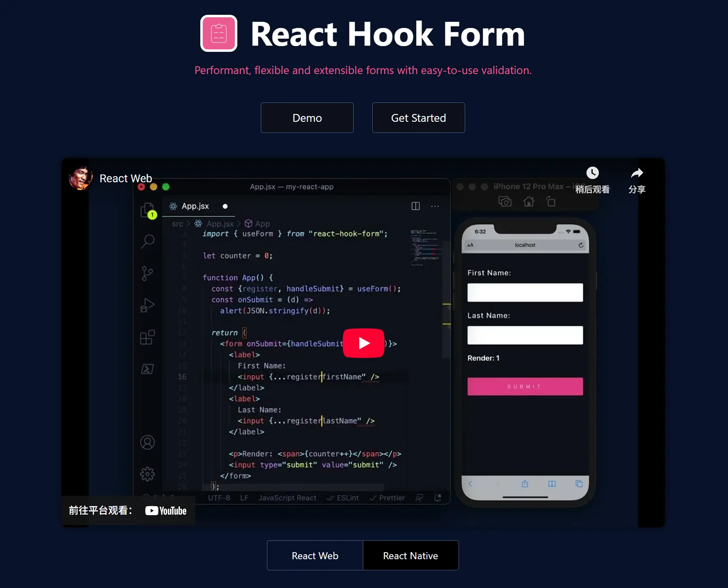Click the Get Started button
Screen dimensions: 728x588
tap(418, 118)
